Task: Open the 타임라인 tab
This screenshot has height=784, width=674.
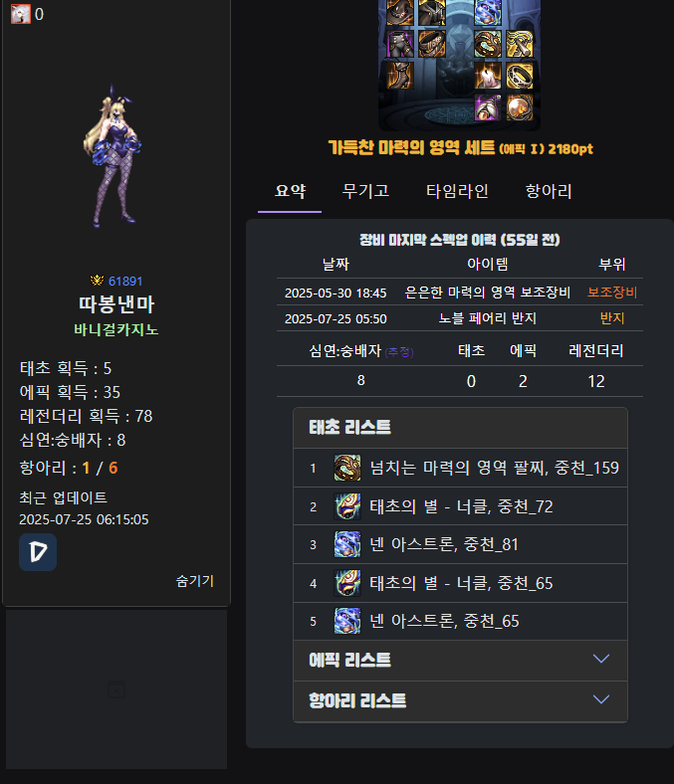Action: point(457,191)
